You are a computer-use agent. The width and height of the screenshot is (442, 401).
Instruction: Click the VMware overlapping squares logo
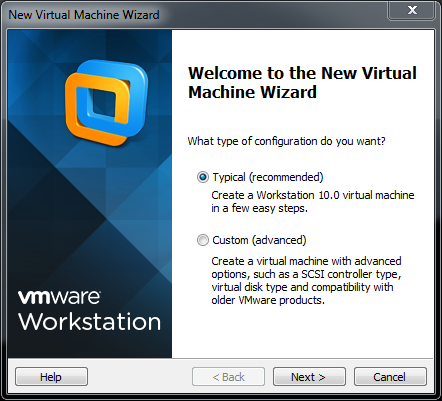(x=106, y=102)
